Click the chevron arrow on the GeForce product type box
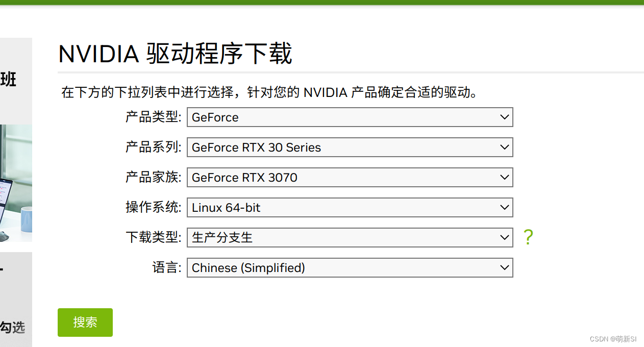644x347 pixels. click(x=505, y=117)
